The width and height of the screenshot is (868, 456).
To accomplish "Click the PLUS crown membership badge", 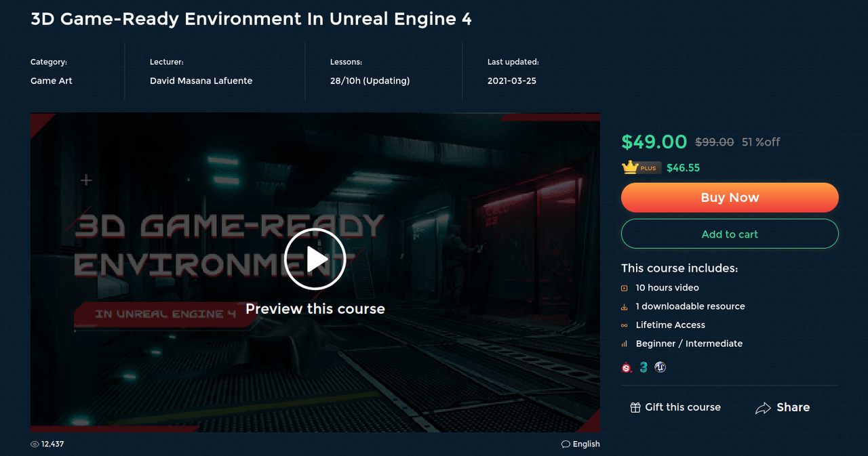I will (x=641, y=167).
